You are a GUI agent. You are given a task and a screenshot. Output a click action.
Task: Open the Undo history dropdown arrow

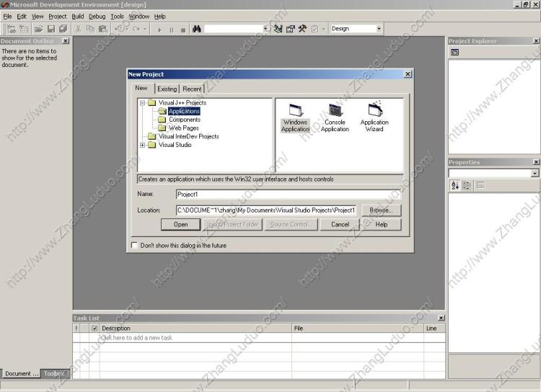pos(127,29)
